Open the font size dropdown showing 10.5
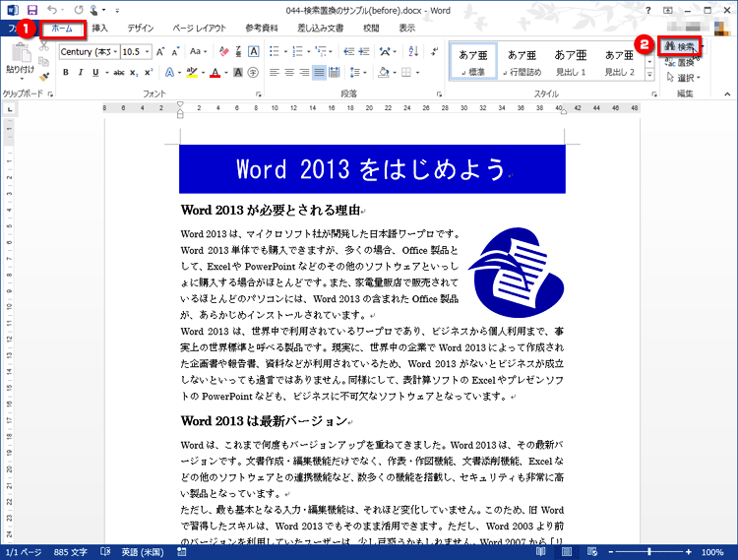This screenshot has width=738, height=560. coord(148,52)
